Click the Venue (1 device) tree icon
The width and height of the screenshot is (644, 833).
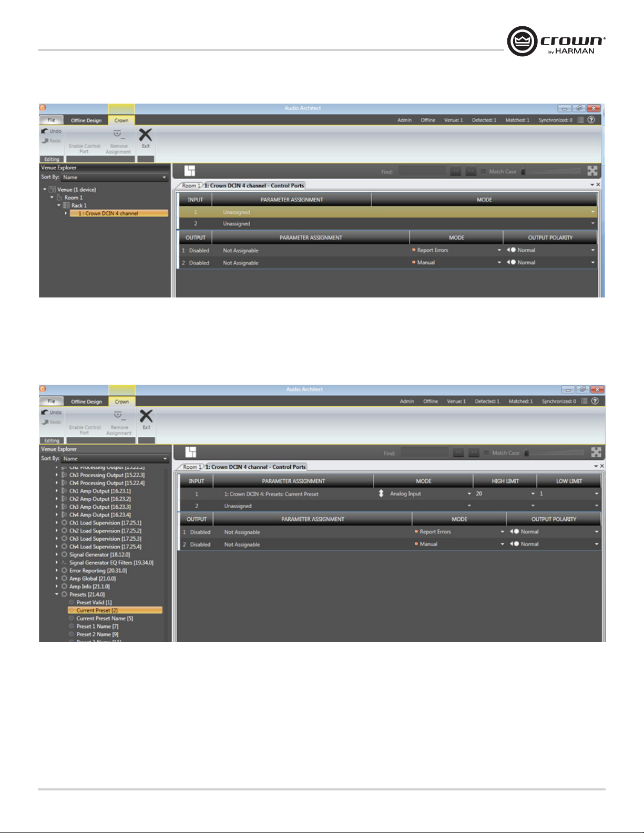pos(53,190)
